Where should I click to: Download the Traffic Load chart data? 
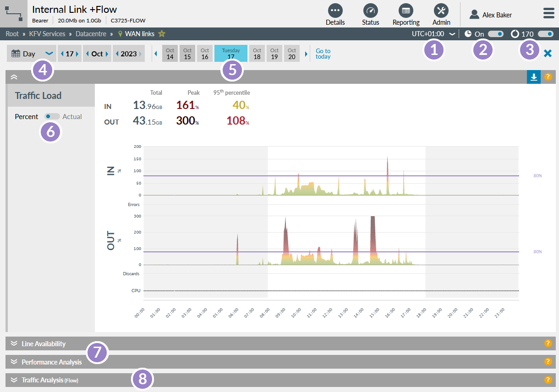click(533, 77)
